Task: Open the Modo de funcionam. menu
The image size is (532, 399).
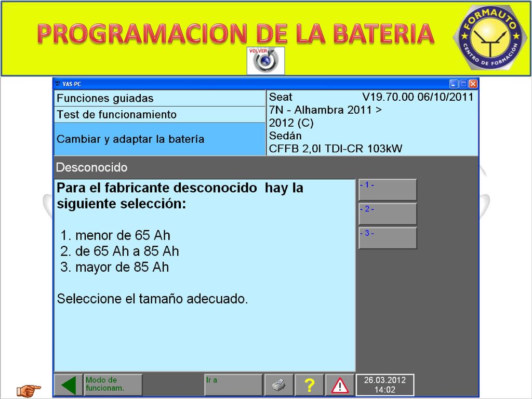Action: tap(113, 385)
